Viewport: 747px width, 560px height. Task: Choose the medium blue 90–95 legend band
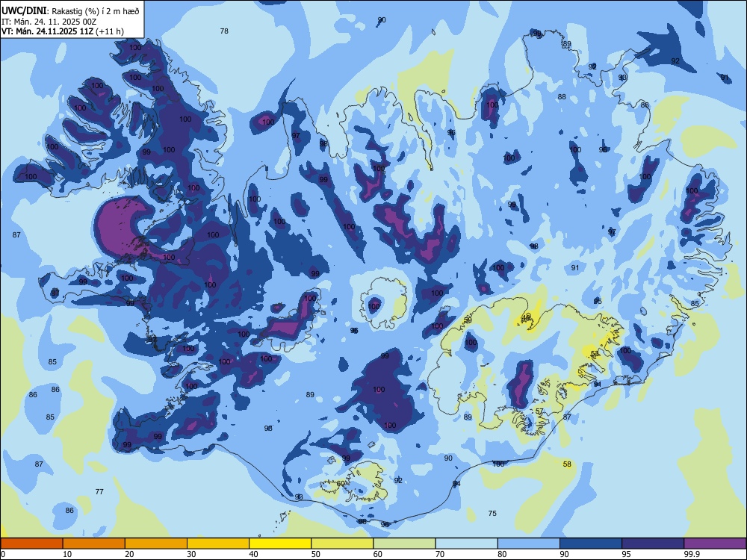pos(591,544)
